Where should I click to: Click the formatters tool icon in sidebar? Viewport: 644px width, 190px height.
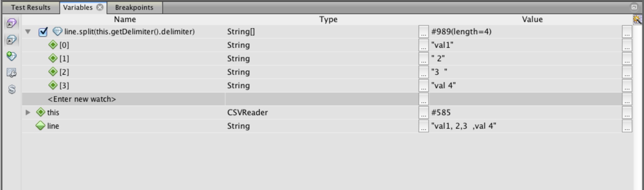[12, 73]
